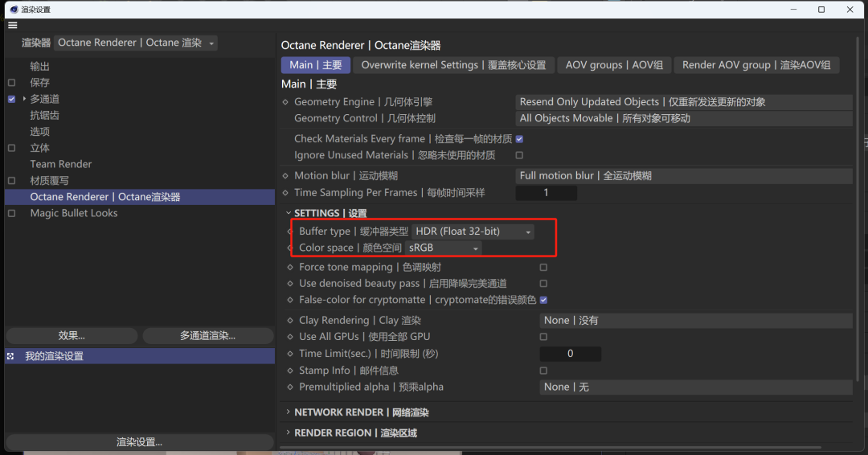Screen dimensions: 868x455
Task: Open Color space sRGB dropdown
Action: tap(444, 248)
